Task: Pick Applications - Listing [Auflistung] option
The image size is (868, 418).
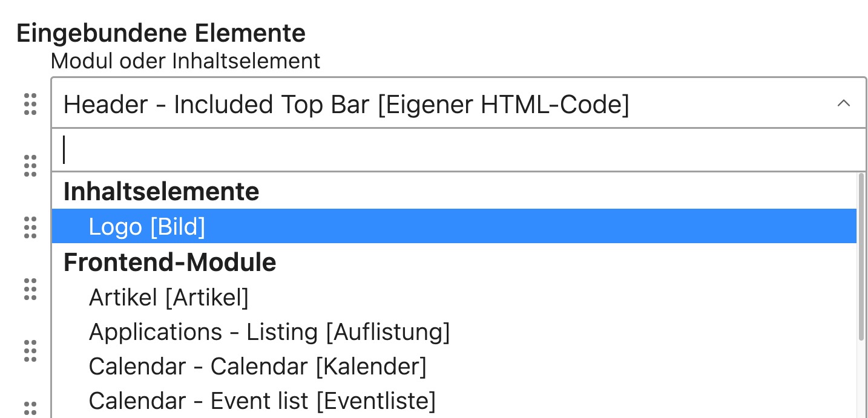Action: point(269,332)
